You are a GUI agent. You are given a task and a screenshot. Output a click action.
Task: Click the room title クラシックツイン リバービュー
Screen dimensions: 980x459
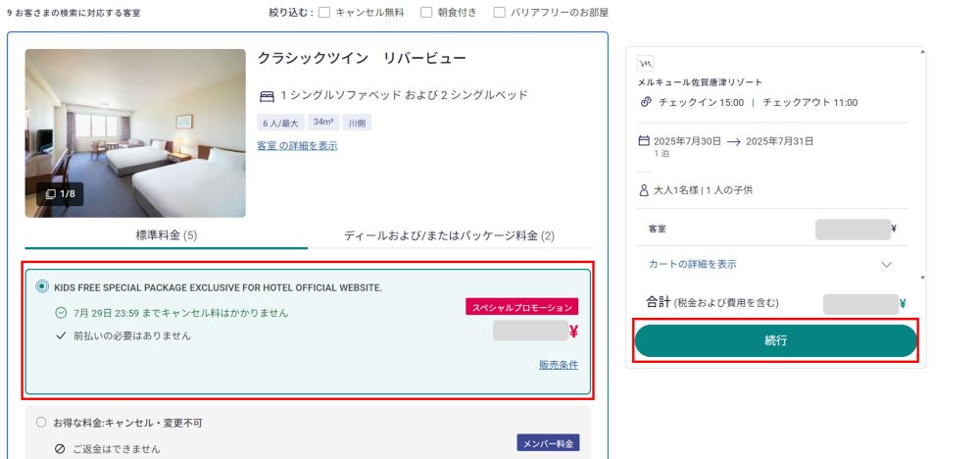[x=362, y=58]
